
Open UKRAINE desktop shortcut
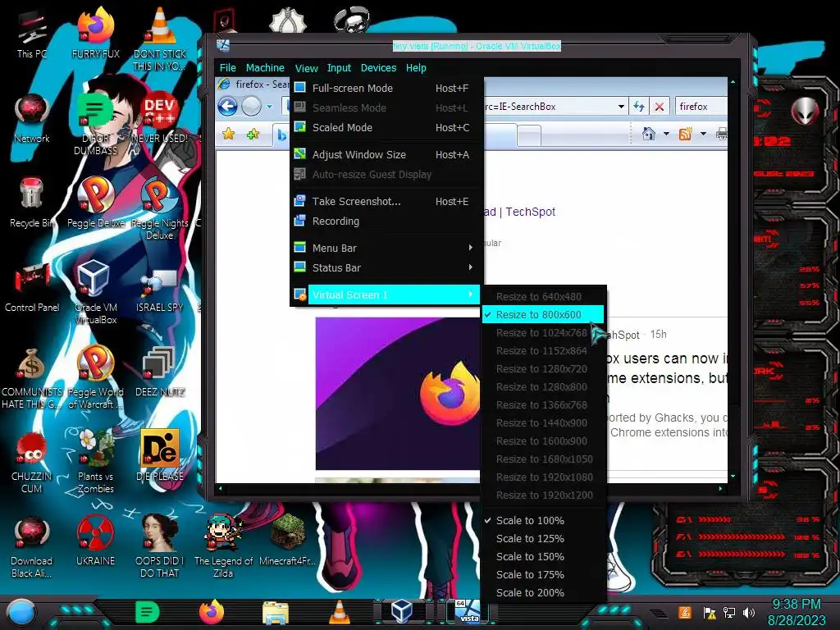coord(95,541)
